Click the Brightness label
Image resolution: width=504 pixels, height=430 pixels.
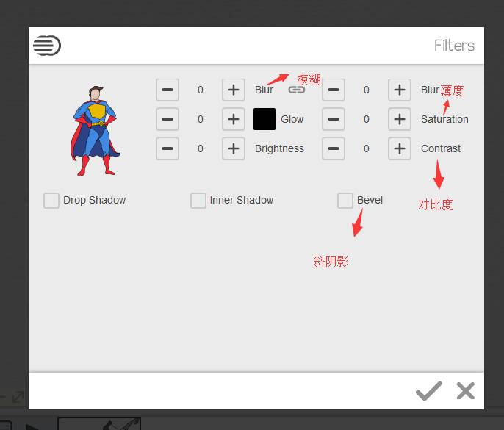pos(279,148)
